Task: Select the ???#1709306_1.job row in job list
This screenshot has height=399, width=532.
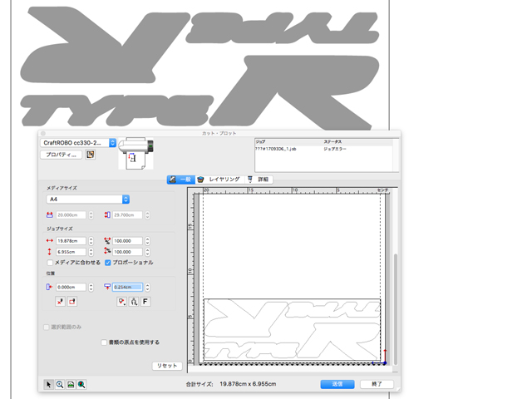Action: (323, 149)
